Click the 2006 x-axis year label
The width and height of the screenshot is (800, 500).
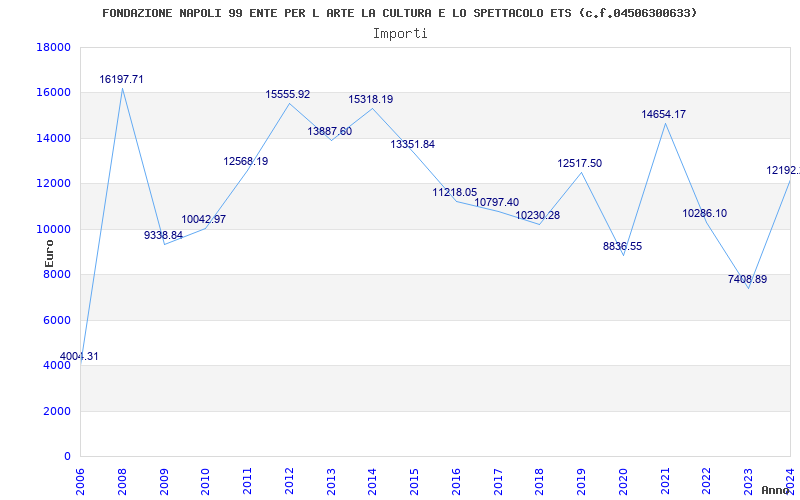(x=80, y=482)
